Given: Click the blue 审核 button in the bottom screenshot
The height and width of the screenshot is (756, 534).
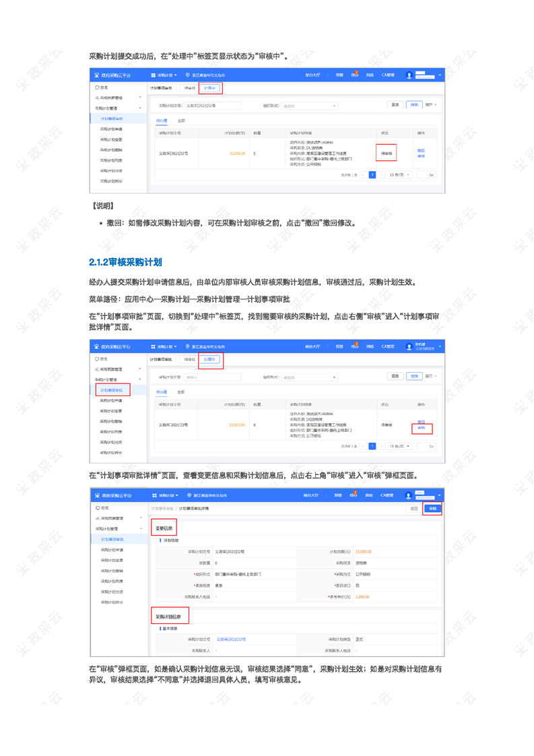Looking at the screenshot, I should click(x=432, y=509).
